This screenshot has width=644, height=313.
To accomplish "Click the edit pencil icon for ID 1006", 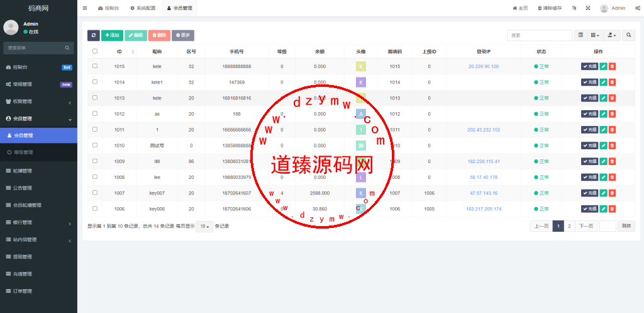I will 603,209.
